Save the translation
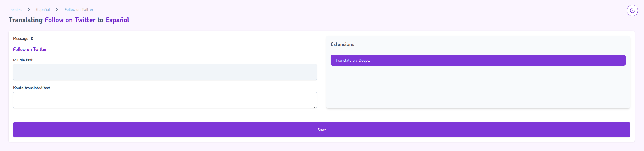This screenshot has height=151, width=644. tap(321, 130)
